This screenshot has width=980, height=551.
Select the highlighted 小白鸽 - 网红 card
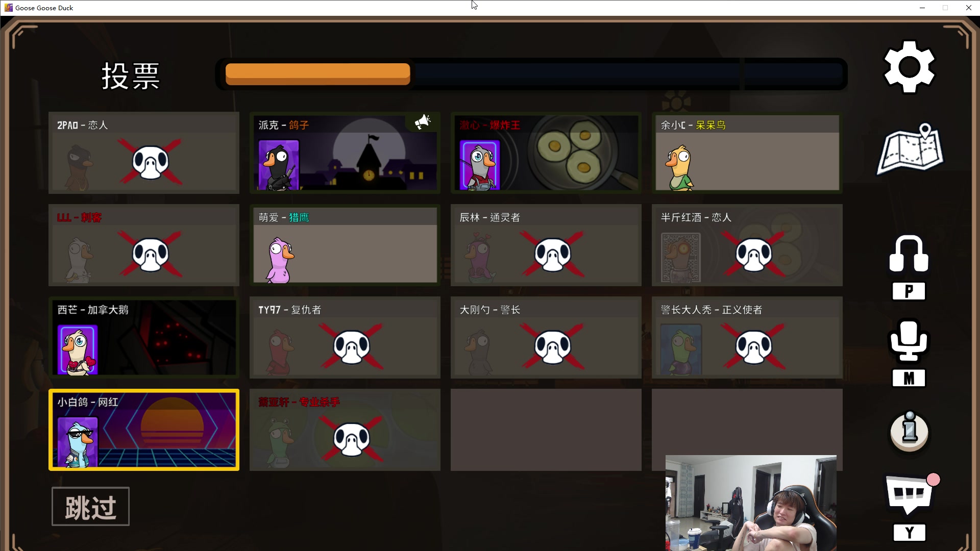point(143,430)
